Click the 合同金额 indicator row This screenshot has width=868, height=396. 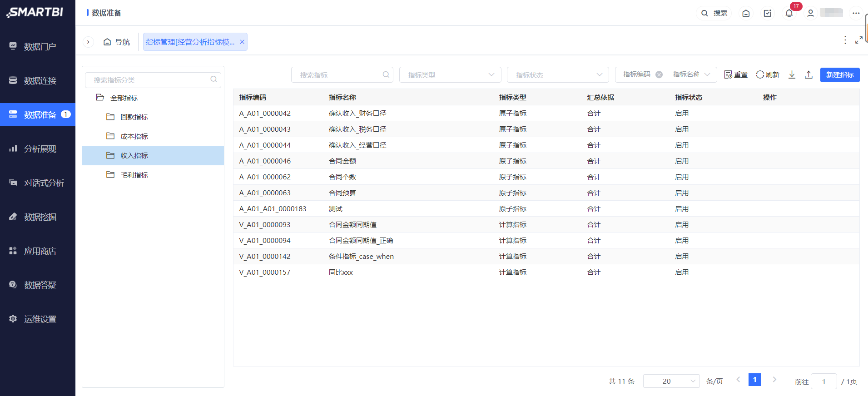[546, 161]
